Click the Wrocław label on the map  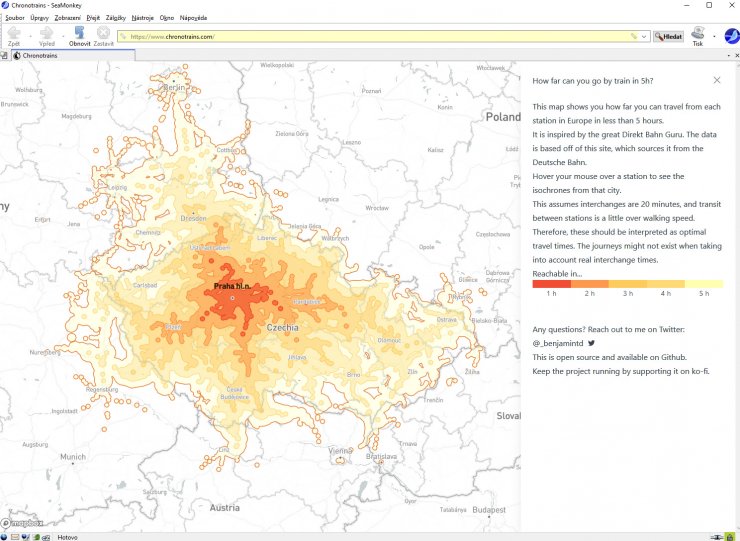[377, 208]
